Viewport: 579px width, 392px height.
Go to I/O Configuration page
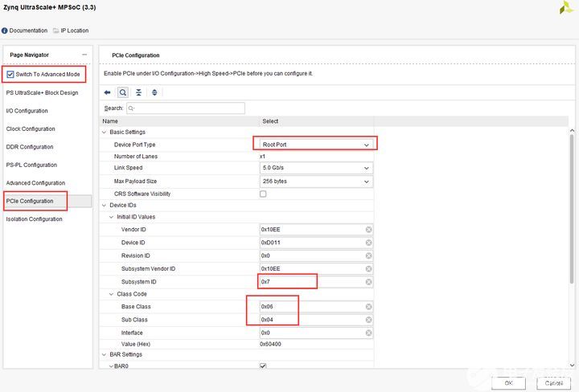click(27, 111)
